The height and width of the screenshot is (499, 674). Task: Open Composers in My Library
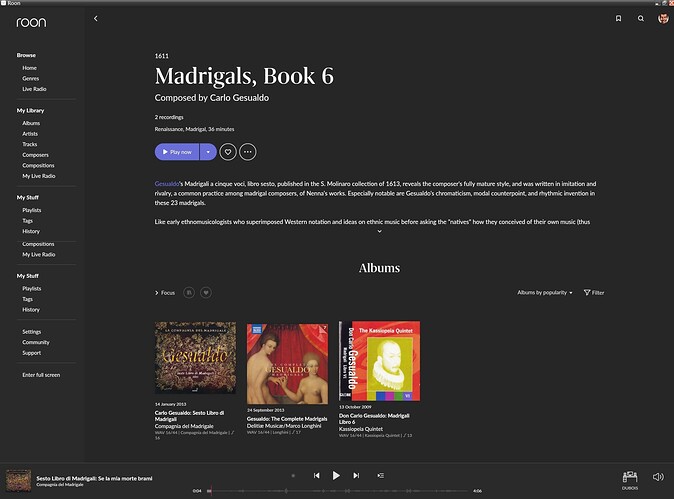[x=36, y=155]
